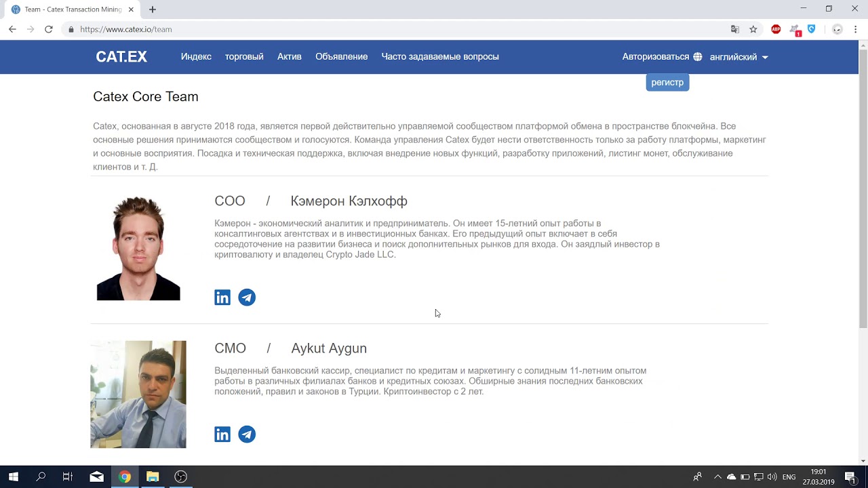Open the Индекс menu item
The image size is (868, 488).
point(196,57)
